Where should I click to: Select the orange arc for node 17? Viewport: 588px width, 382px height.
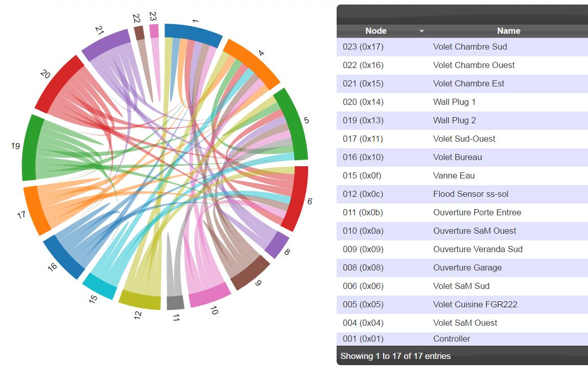point(36,211)
